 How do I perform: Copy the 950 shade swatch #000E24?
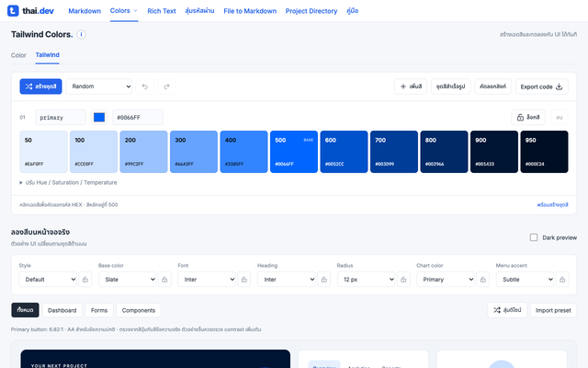coord(544,152)
